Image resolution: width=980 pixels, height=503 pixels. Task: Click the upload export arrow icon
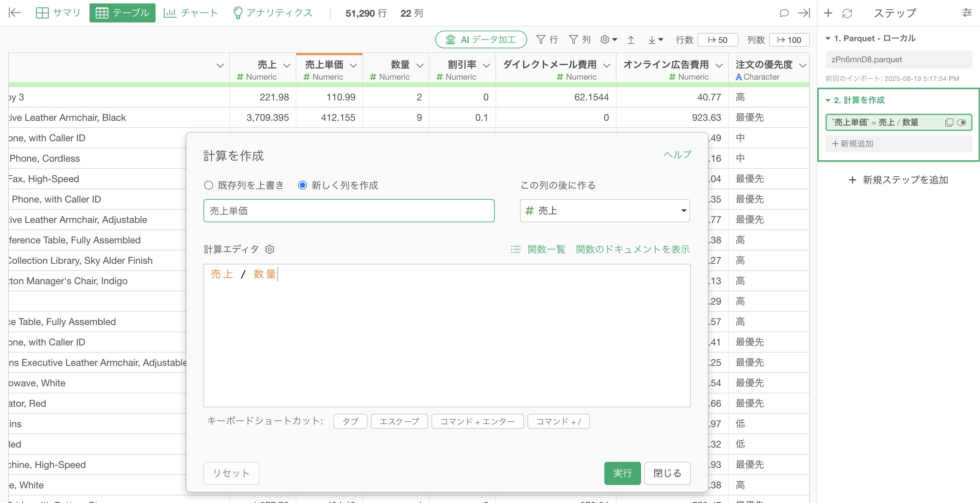(631, 39)
